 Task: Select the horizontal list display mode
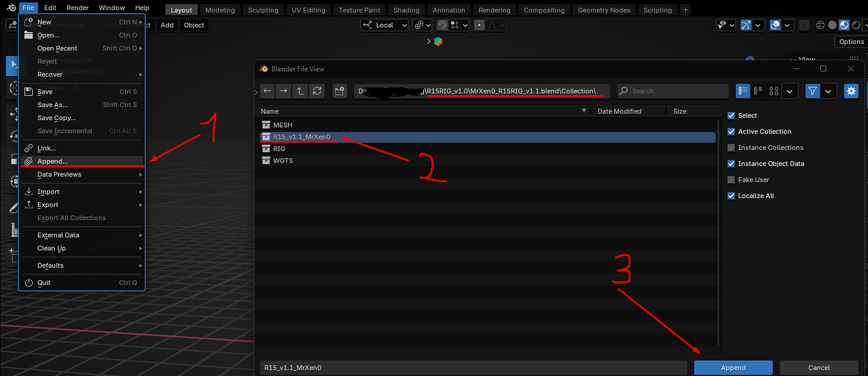coord(758,91)
